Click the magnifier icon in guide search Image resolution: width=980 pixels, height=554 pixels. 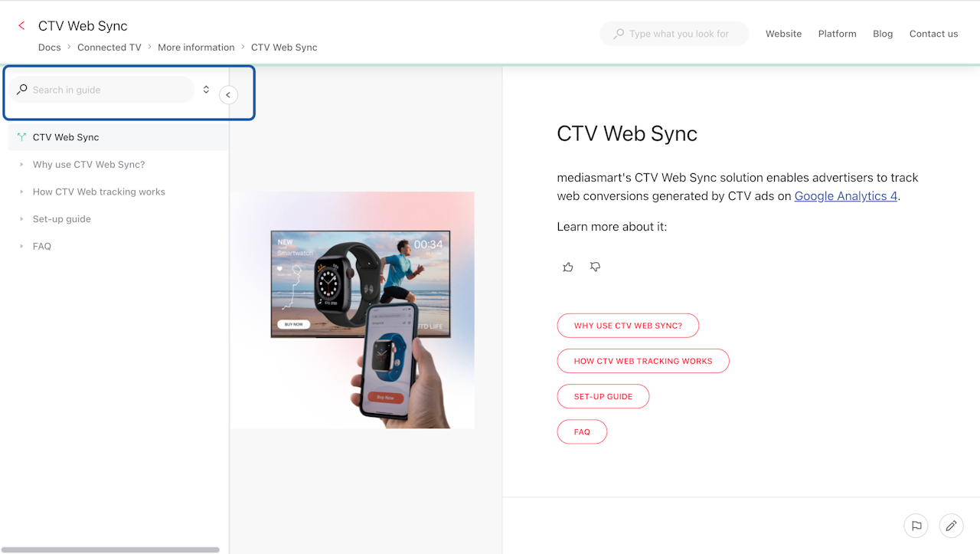[x=22, y=90]
